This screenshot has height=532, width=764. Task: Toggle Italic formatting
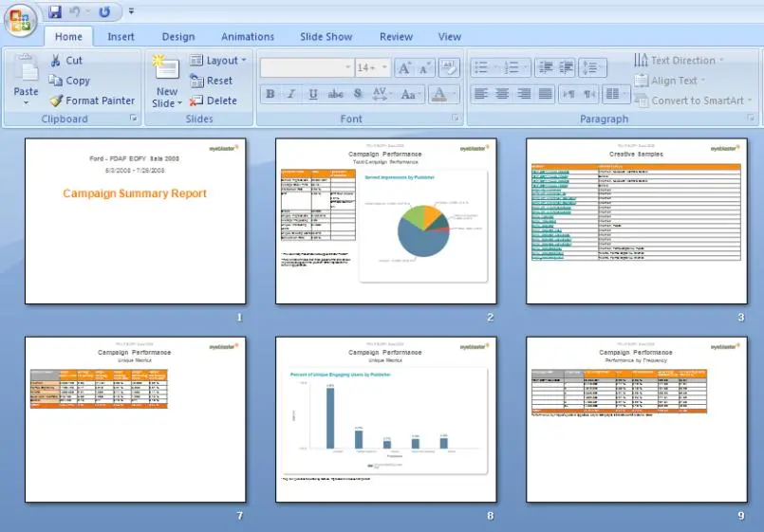[x=291, y=94]
